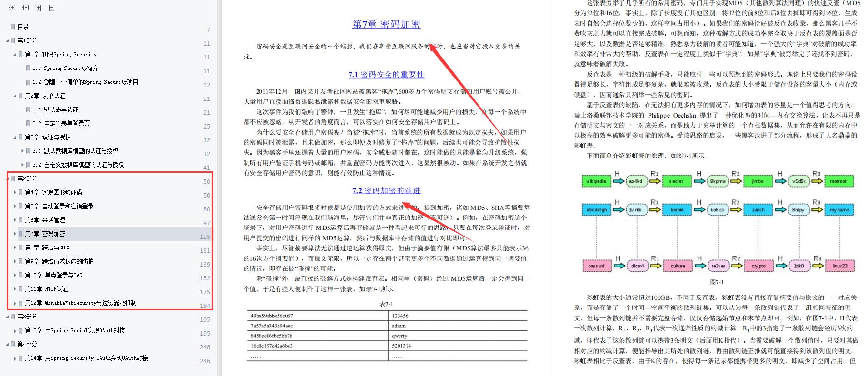Click the bookmark icon beside 2.2 自定义表单登录页

click(28, 123)
